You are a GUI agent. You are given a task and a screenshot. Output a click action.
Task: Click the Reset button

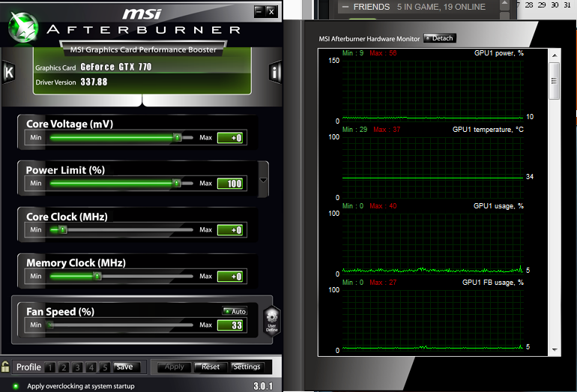210,367
